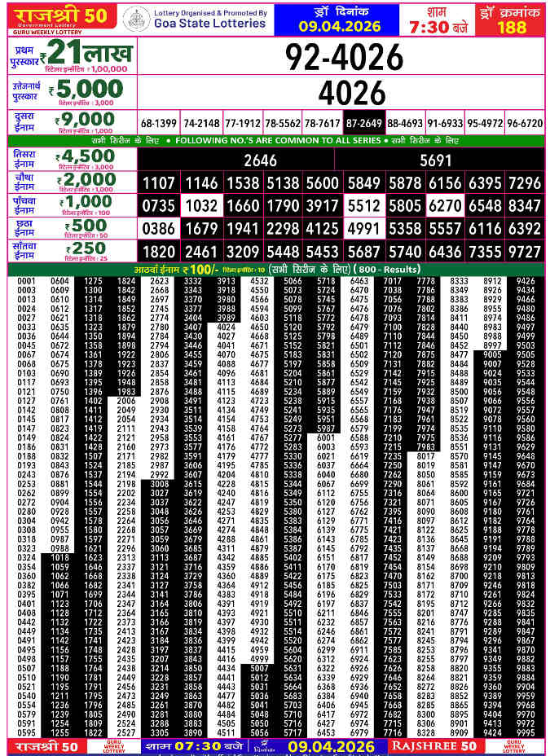Click the Rajshree 50 logo in header

[x=62, y=19]
